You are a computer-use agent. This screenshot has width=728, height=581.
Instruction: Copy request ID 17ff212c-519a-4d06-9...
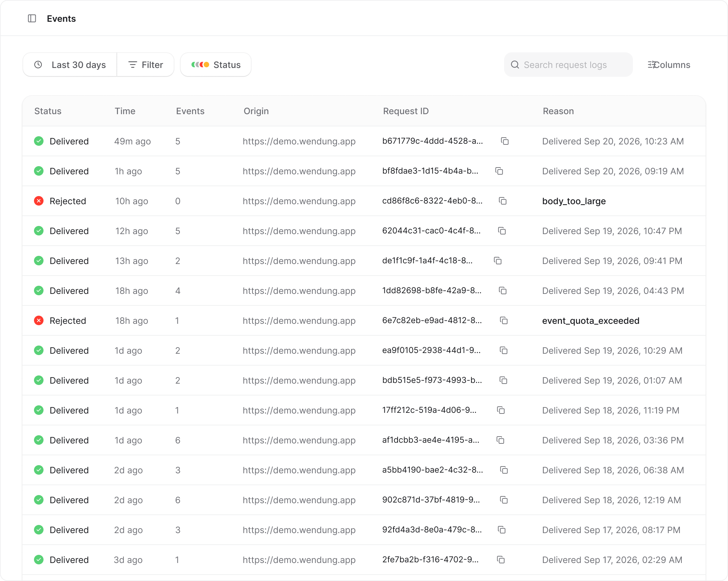[x=501, y=410]
